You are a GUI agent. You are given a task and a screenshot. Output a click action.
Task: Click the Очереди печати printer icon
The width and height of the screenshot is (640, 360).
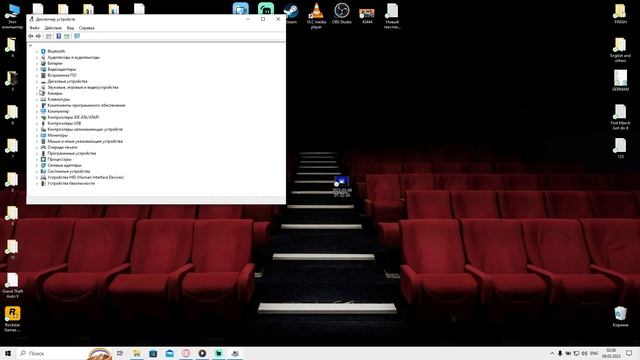tap(43, 147)
